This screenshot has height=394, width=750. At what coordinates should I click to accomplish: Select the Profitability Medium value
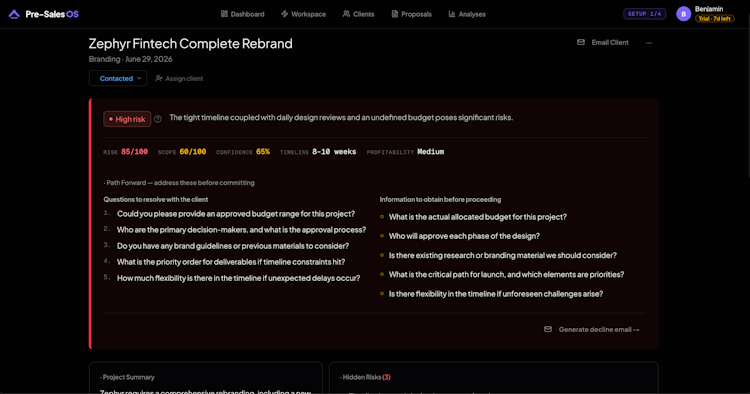click(406, 152)
